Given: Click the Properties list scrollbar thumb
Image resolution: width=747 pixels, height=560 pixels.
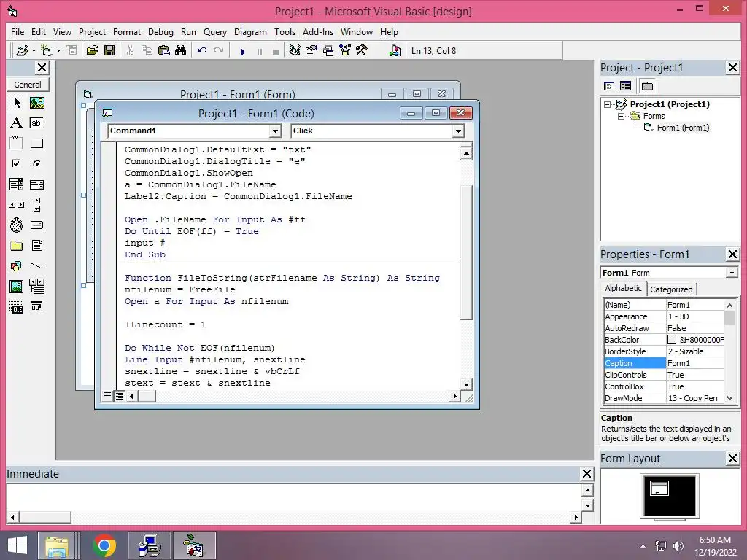Looking at the screenshot, I should click(x=729, y=318).
